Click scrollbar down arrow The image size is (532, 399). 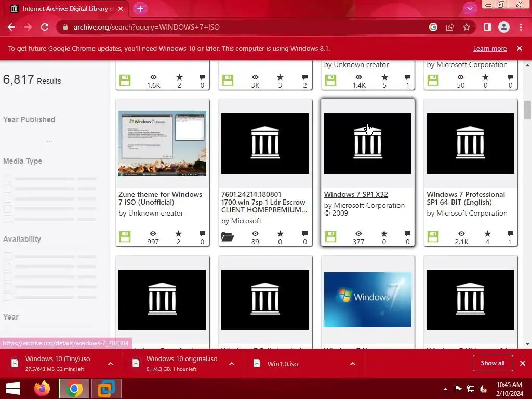(x=527, y=344)
